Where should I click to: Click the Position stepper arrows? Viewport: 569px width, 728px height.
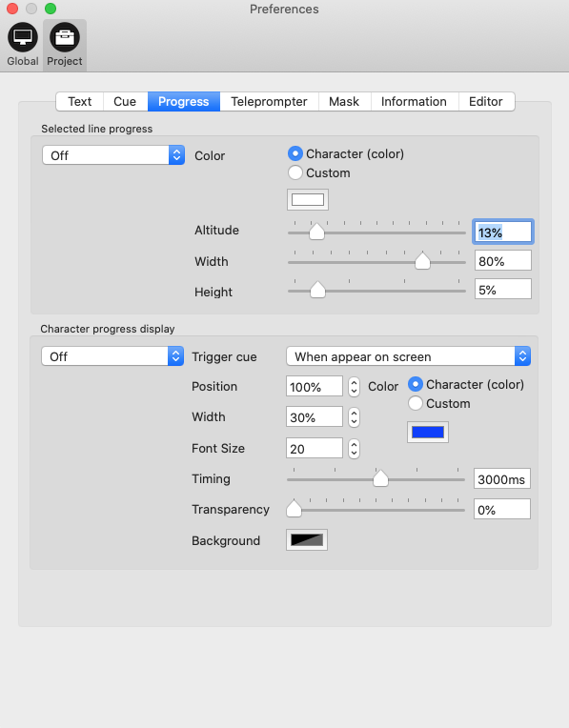354,387
